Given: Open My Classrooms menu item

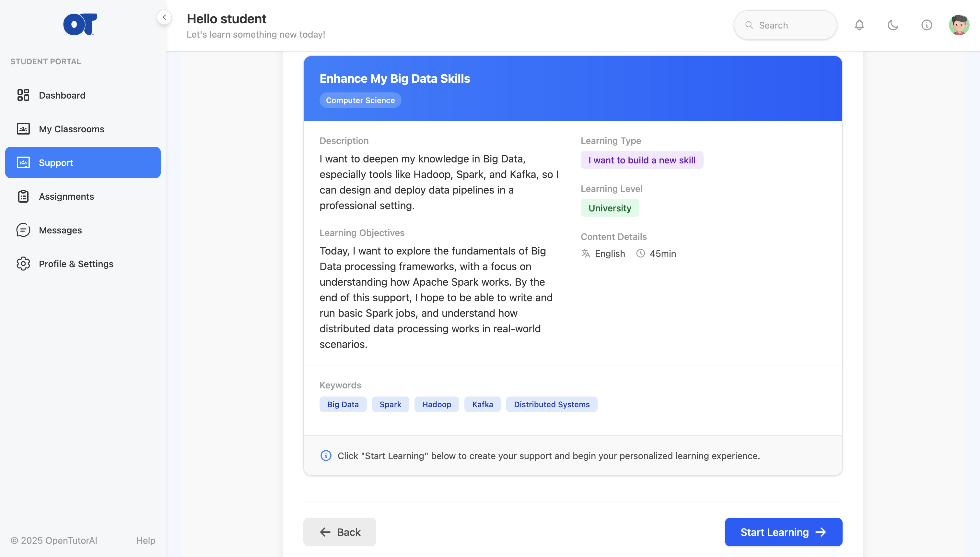Looking at the screenshot, I should tap(72, 129).
